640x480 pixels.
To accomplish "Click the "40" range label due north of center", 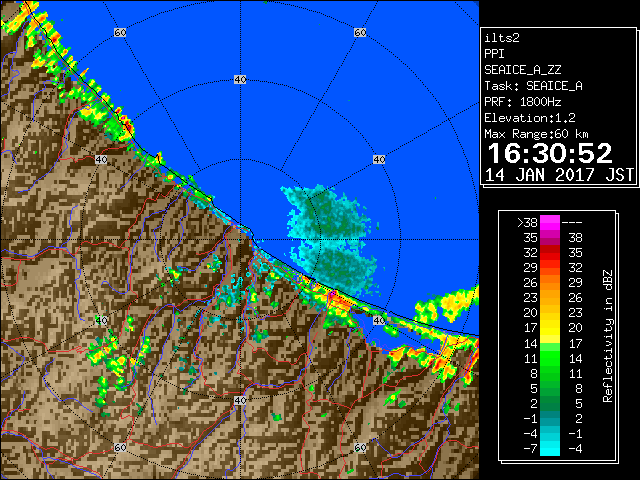I will tap(240, 80).
